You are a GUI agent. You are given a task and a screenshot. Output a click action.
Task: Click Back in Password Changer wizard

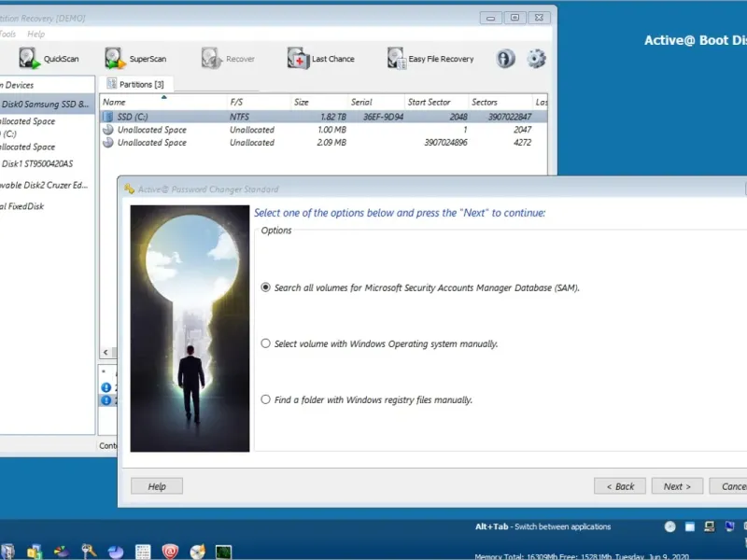pos(620,486)
